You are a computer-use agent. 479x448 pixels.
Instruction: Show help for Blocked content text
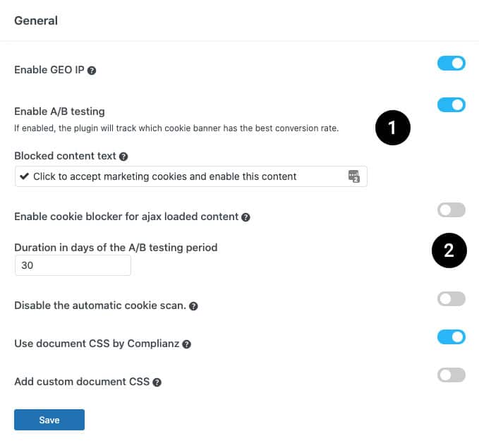(x=123, y=157)
